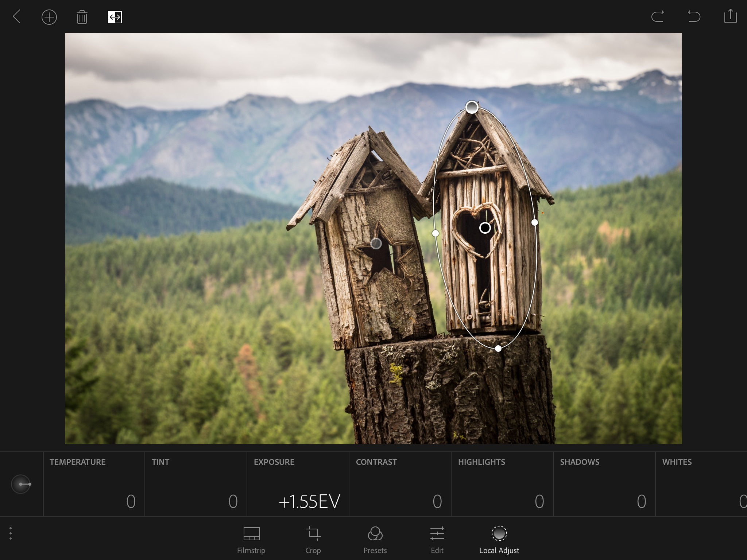This screenshot has width=747, height=560.
Task: Open the three-dot options menu
Action: click(11, 533)
